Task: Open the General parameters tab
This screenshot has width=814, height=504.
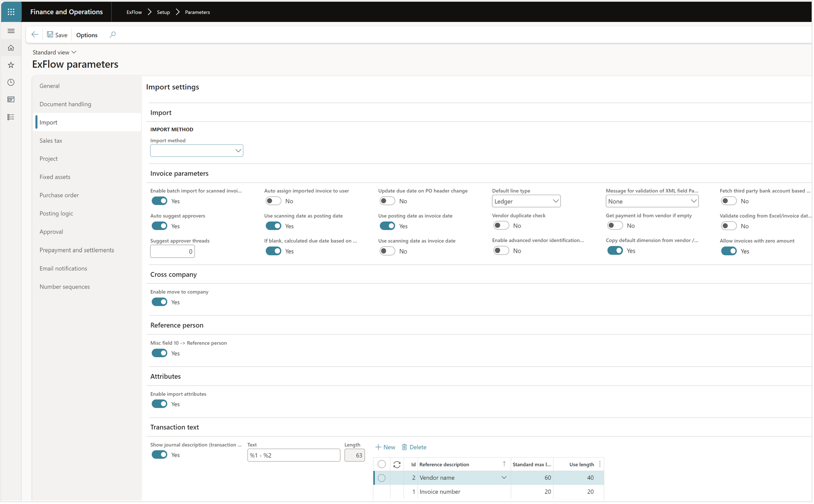Action: point(49,86)
